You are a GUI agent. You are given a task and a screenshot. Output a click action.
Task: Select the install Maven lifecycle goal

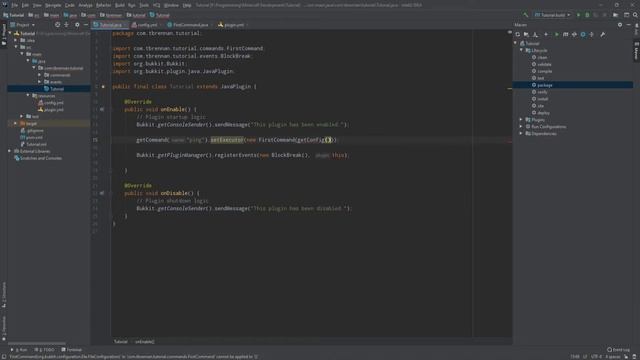click(x=542, y=99)
